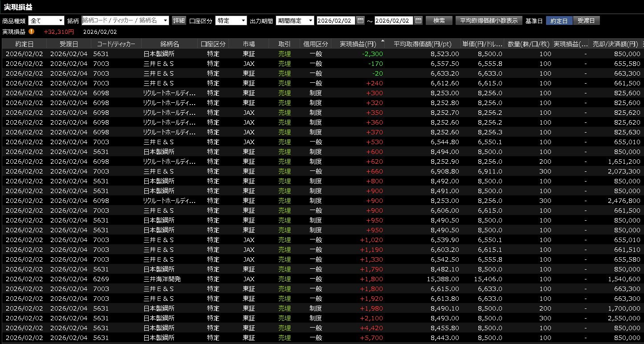Screen dimensions: 644x344
Task: Click the average cost 8,523.00
Action: coord(444,54)
